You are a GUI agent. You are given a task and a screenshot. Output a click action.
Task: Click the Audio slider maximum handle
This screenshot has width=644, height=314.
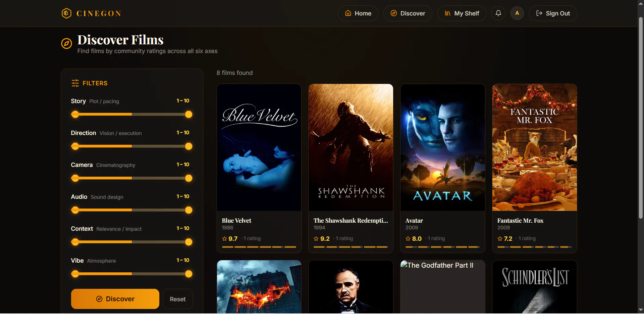click(189, 210)
